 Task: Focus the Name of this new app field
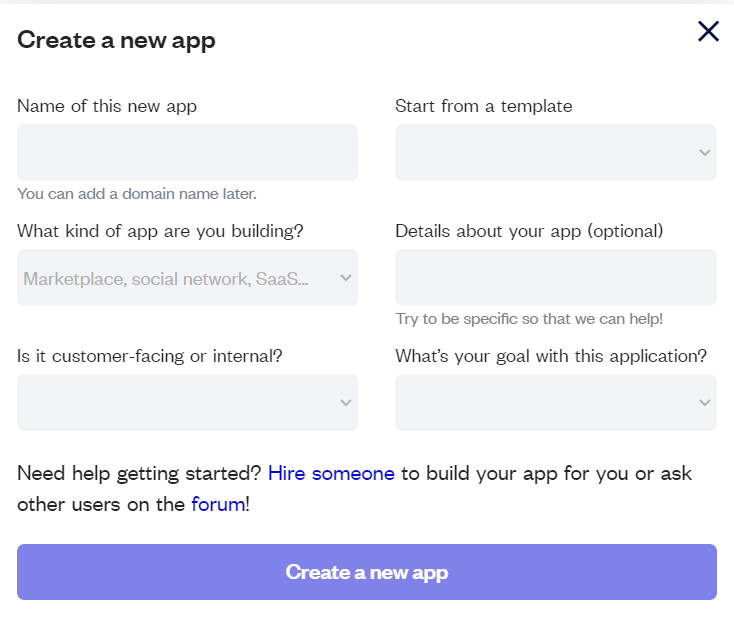187,153
